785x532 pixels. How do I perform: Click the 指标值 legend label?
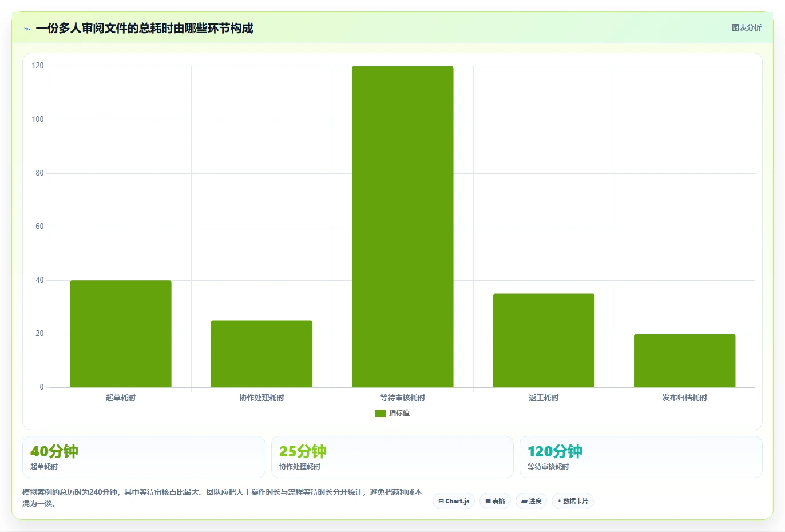coord(399,413)
